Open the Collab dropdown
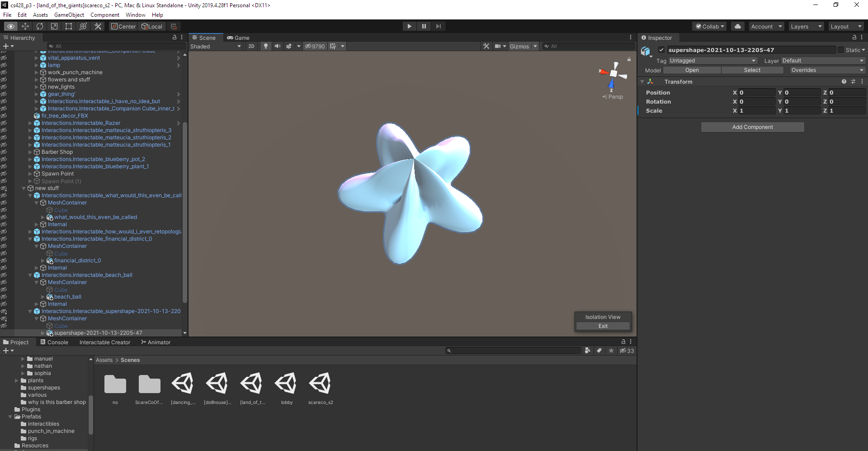868x451 pixels. pos(710,26)
